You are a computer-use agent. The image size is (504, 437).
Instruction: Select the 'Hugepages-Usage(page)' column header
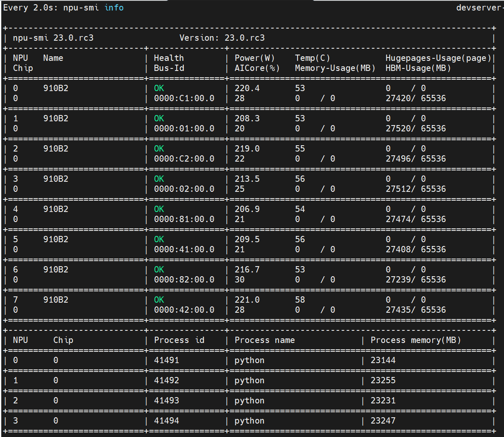(x=439, y=58)
